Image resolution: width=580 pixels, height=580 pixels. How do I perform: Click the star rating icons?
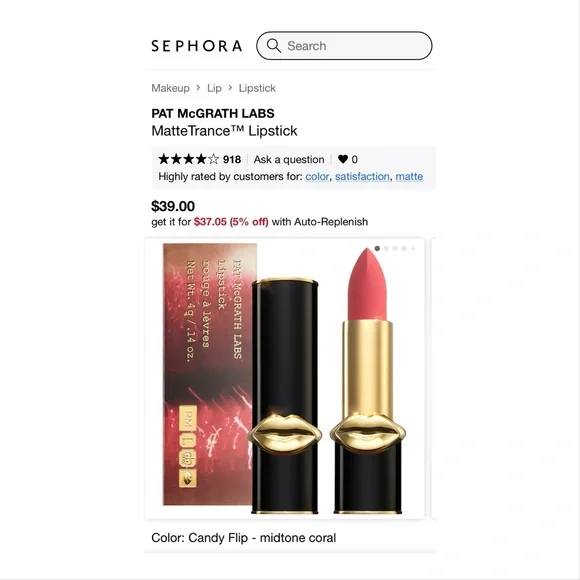(x=189, y=159)
